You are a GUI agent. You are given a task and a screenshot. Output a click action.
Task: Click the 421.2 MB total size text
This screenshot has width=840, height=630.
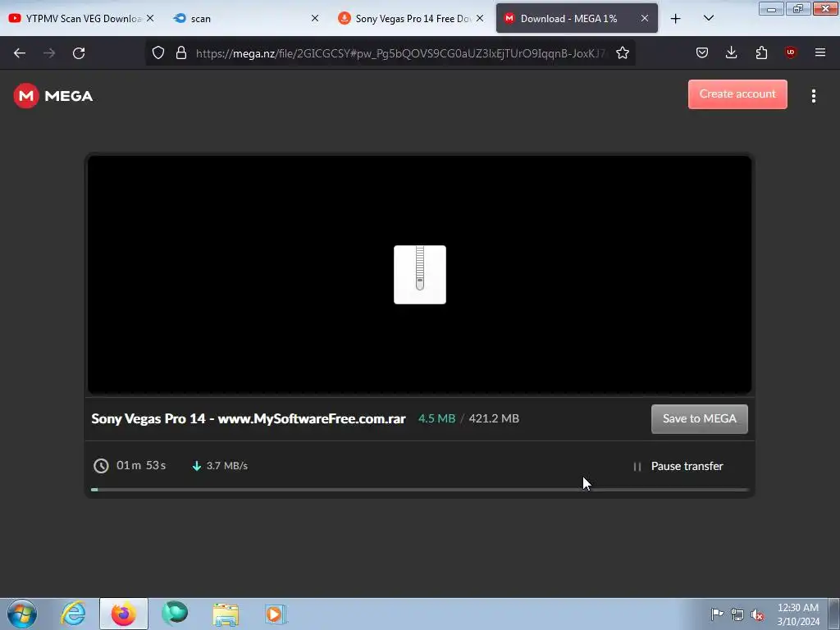point(494,418)
